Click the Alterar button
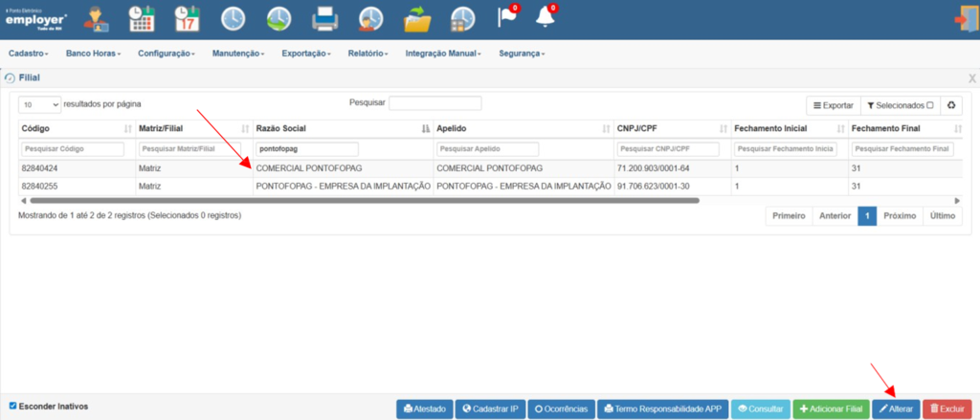The image size is (980, 420). (x=896, y=409)
